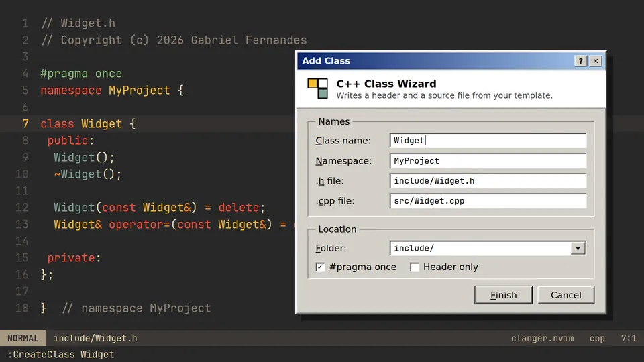
Task: Click the Folder combo box showing include/
Action: pyautogui.click(x=488, y=248)
